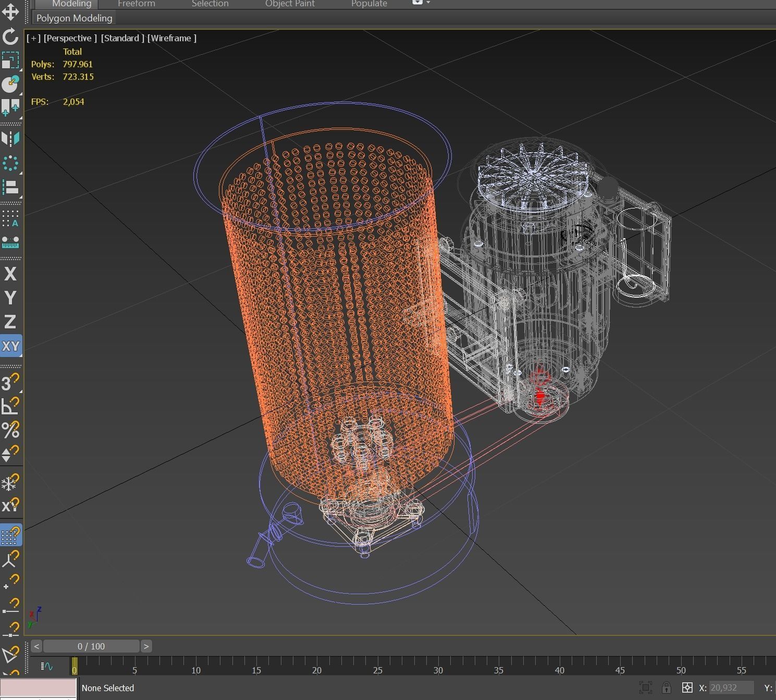
Task: Open the Measure distance tool icon
Action: 10,242
